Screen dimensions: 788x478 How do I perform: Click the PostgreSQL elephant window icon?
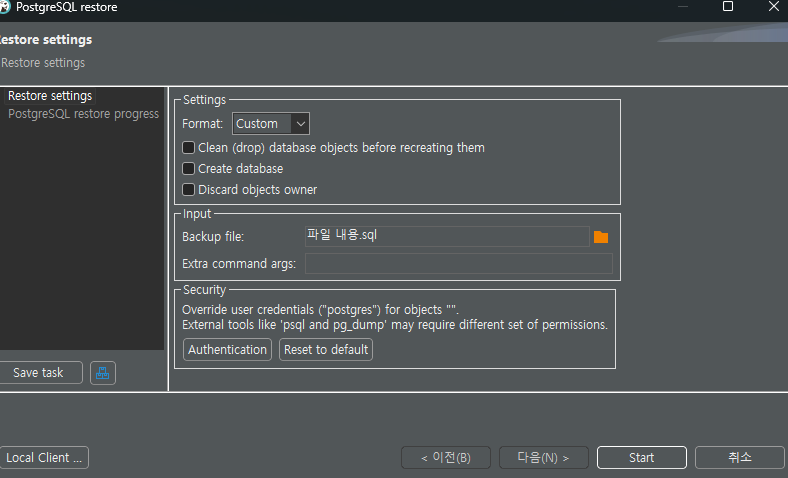pyautogui.click(x=4, y=7)
